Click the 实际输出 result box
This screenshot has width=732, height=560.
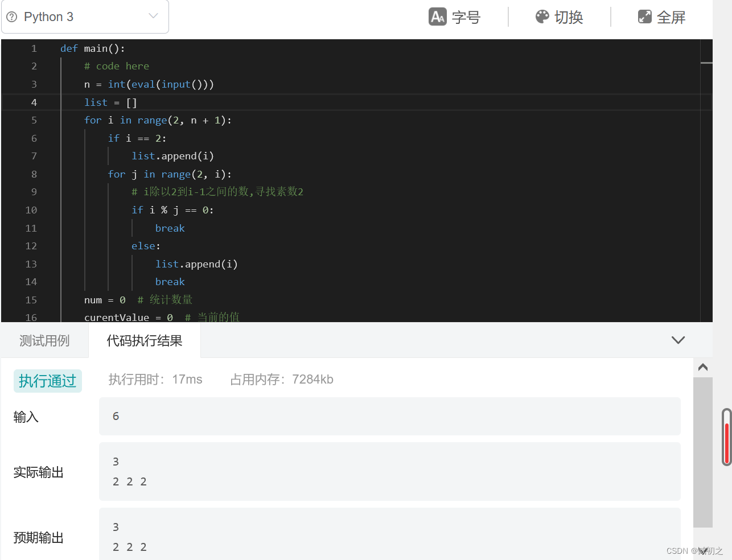click(x=390, y=471)
